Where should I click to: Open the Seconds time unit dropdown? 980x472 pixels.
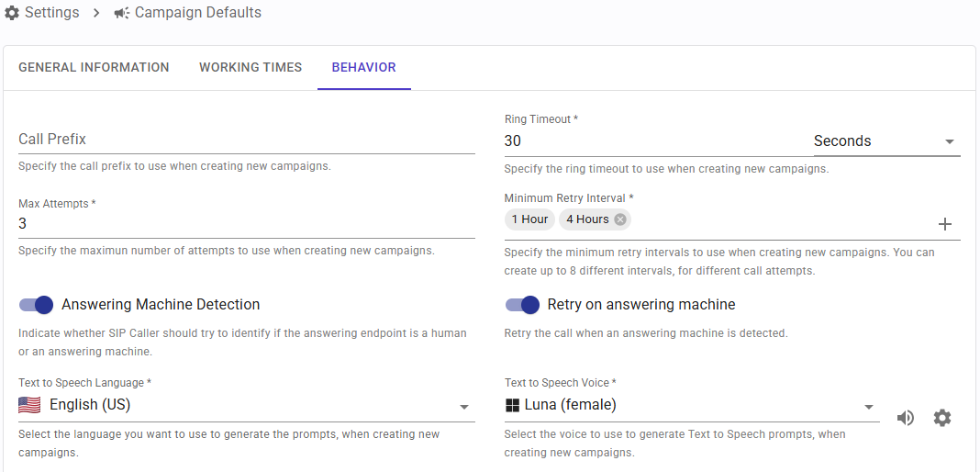tap(885, 141)
